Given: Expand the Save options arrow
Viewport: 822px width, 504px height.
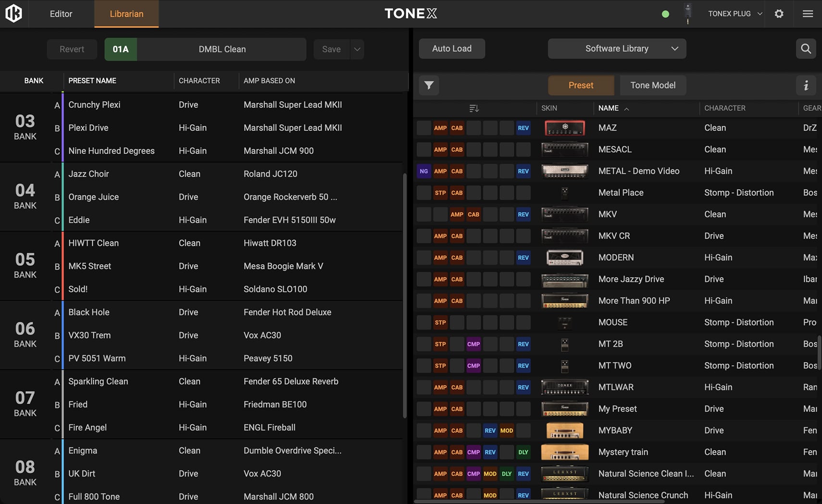Looking at the screenshot, I should click(357, 49).
